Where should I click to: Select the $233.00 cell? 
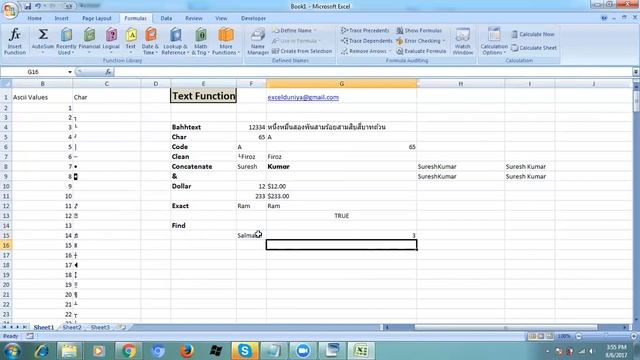click(x=341, y=196)
